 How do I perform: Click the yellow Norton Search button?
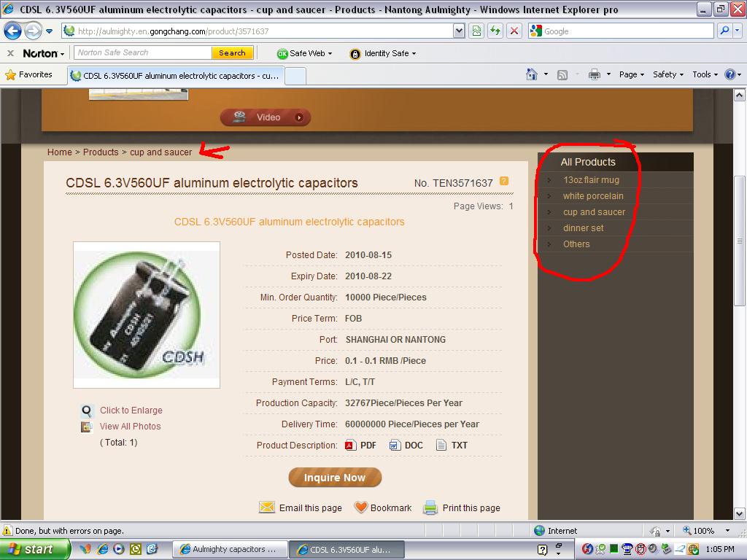233,52
